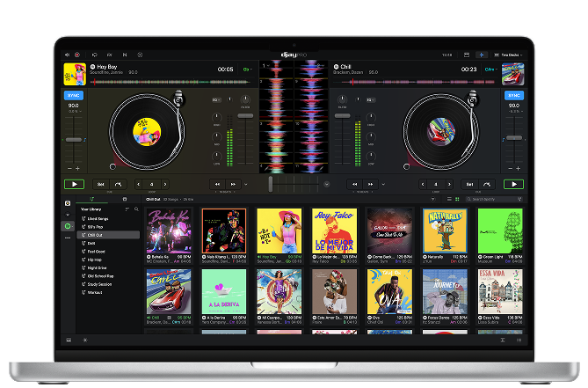This screenshot has width=588, height=388.
Task: Click cue jump icon on right deck
Action: coord(487,184)
